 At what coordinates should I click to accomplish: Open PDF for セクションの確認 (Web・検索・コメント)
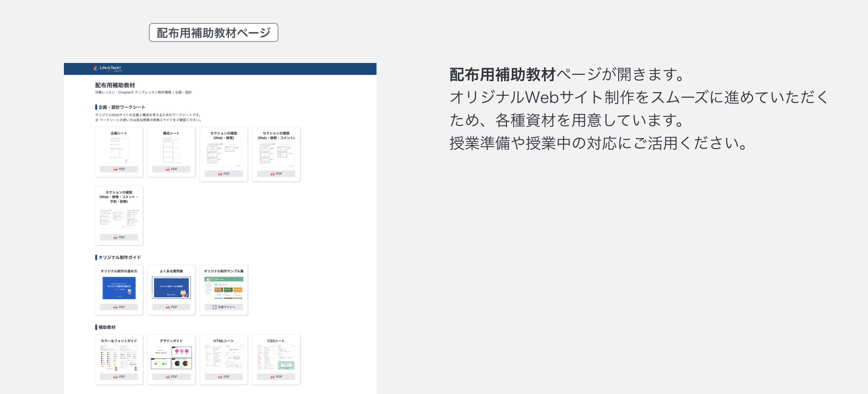click(x=276, y=174)
